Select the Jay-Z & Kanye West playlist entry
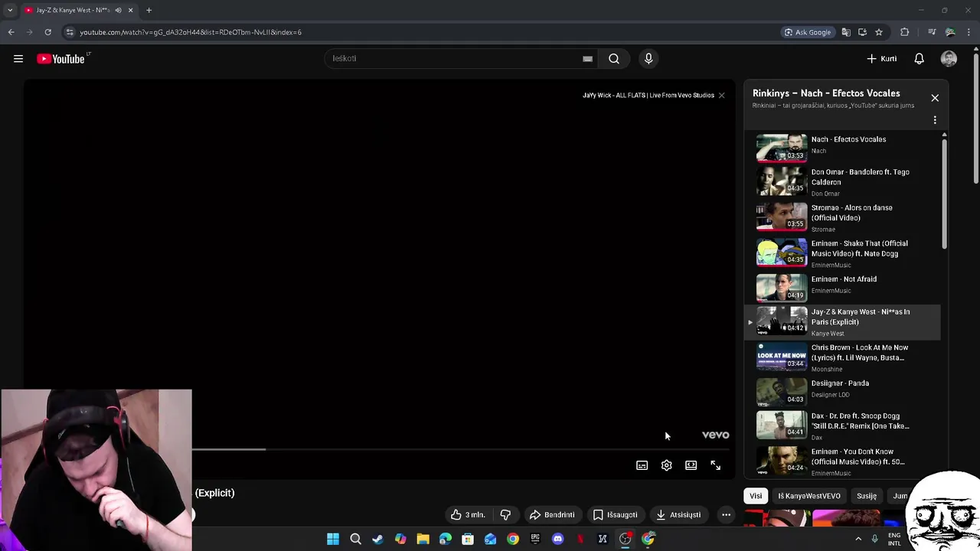Viewport: 980px width, 551px height. coord(842,322)
